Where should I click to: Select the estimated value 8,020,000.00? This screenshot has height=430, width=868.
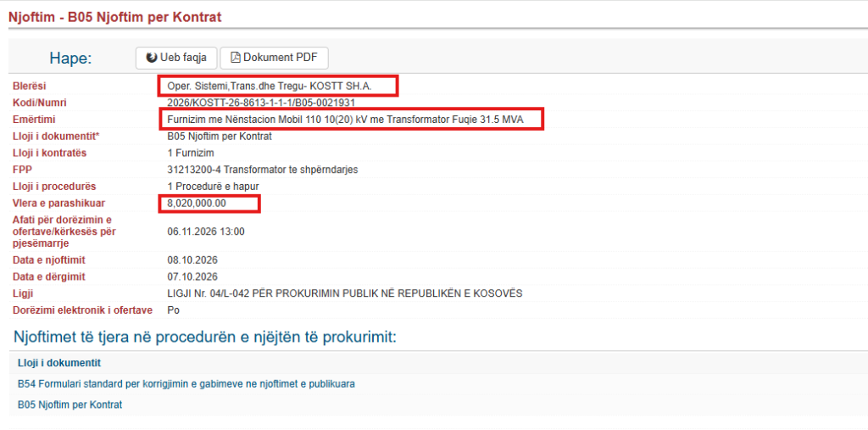pos(197,203)
